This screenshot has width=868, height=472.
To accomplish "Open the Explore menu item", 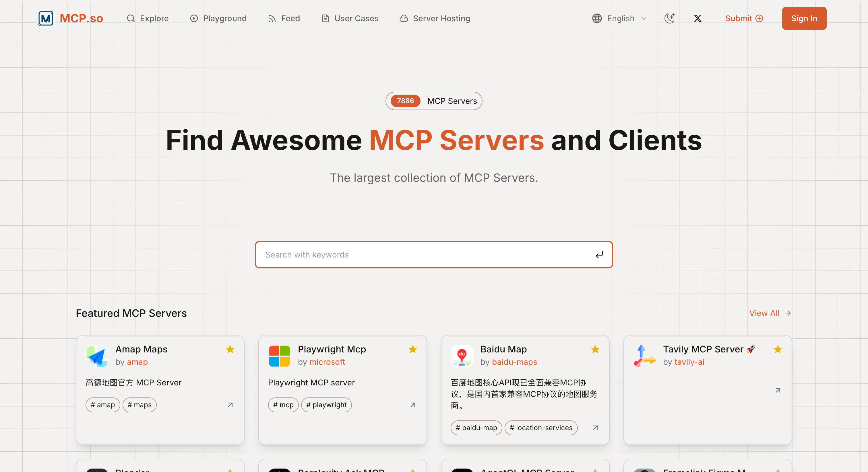I will (x=148, y=18).
